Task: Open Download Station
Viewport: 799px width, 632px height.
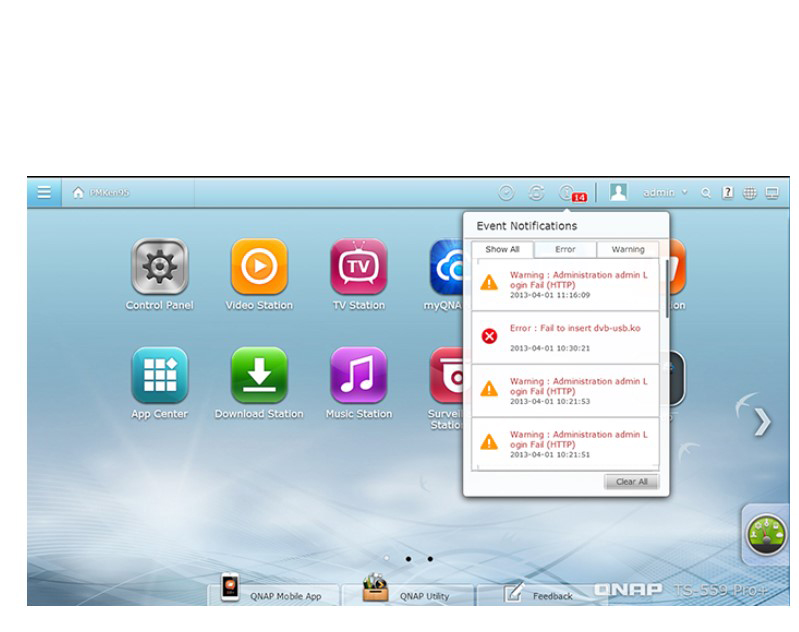Action: pyautogui.click(x=259, y=375)
